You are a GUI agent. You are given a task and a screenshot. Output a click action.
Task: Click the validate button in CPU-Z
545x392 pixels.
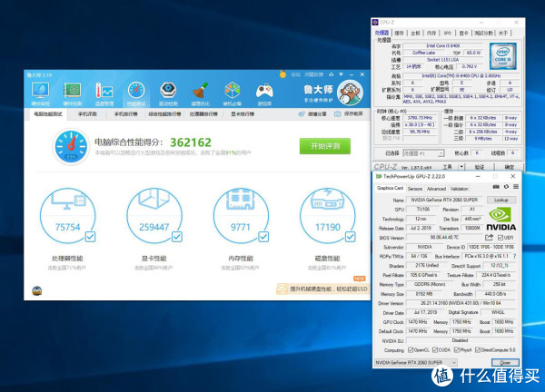tap(480, 167)
